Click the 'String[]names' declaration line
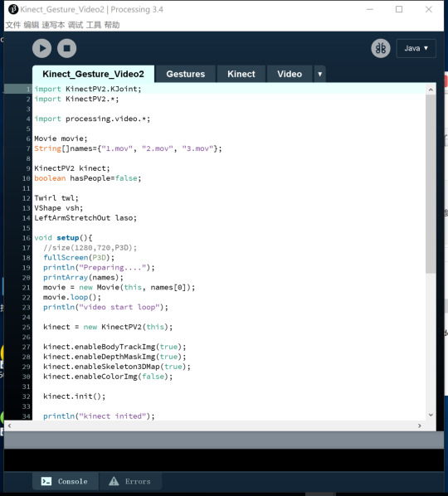This screenshot has height=496, width=448. click(x=128, y=148)
